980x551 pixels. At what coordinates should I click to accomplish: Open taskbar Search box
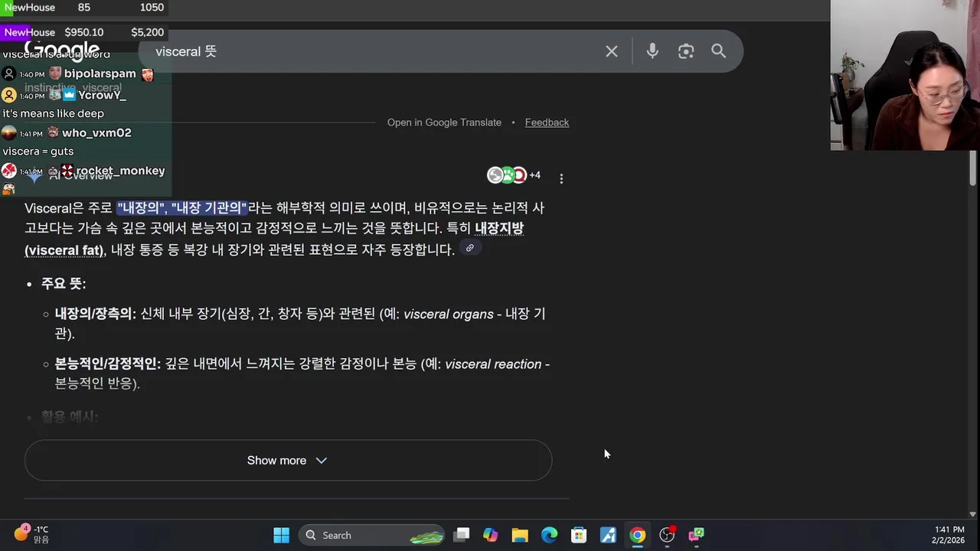click(372, 535)
